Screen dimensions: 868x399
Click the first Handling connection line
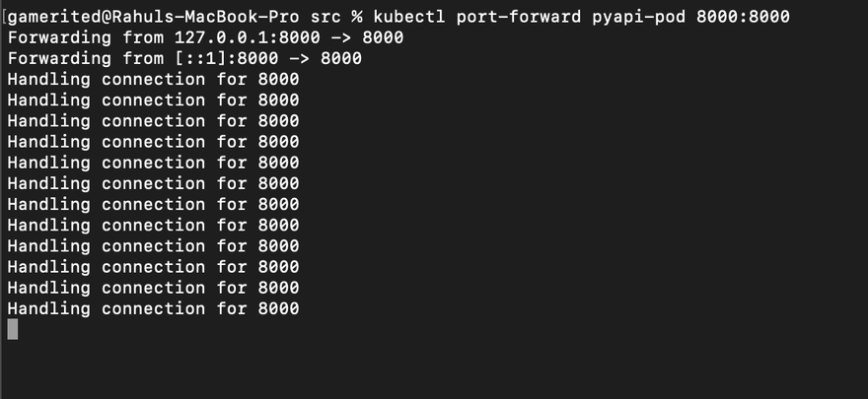[x=153, y=79]
